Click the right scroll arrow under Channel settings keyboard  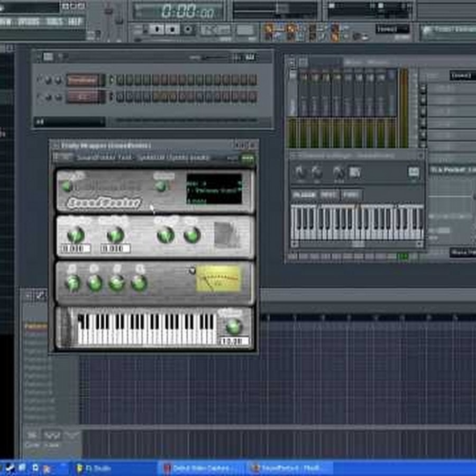[x=419, y=244]
